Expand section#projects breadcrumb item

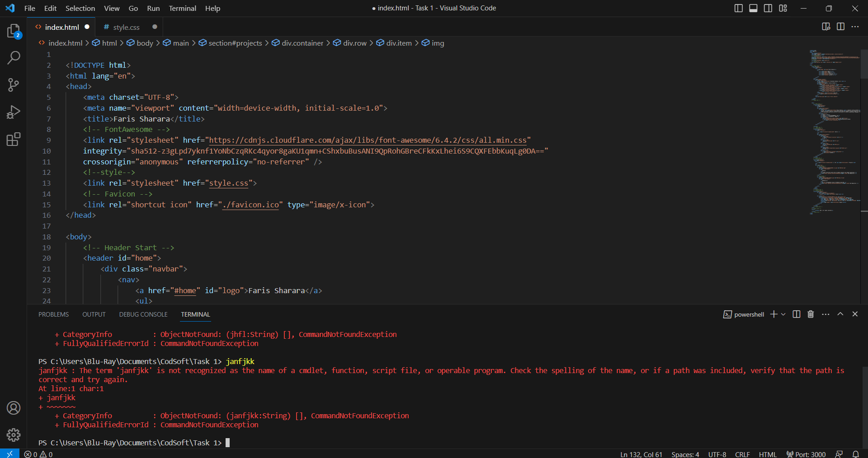231,43
